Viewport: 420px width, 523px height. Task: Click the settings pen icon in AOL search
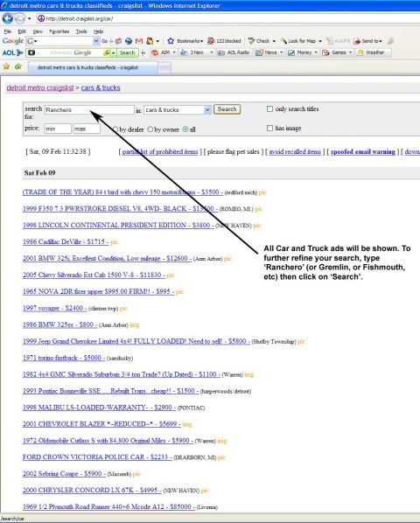point(107,52)
